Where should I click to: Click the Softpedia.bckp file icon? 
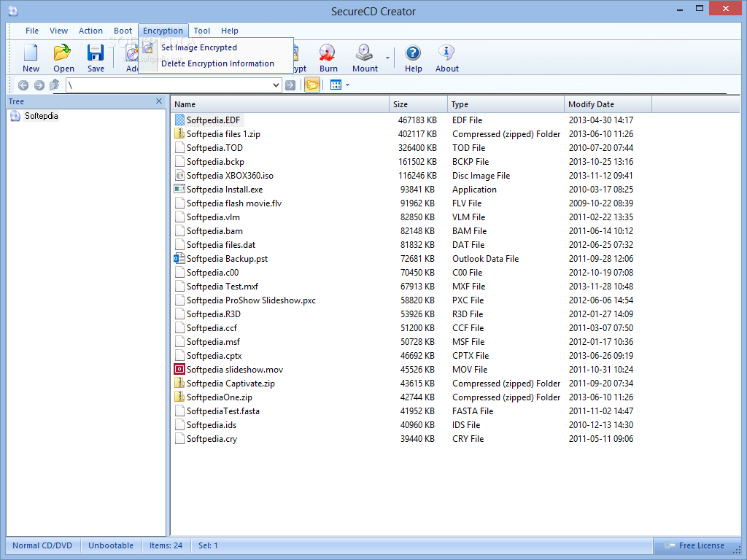(x=179, y=161)
